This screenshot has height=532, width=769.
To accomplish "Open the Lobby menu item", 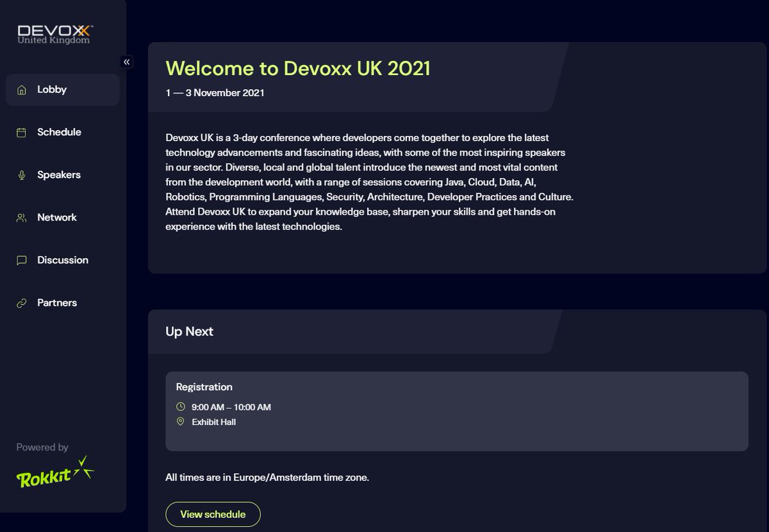I will (62, 90).
